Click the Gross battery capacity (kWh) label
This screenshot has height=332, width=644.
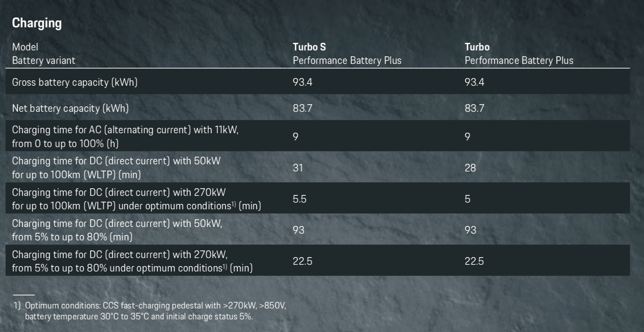point(75,82)
